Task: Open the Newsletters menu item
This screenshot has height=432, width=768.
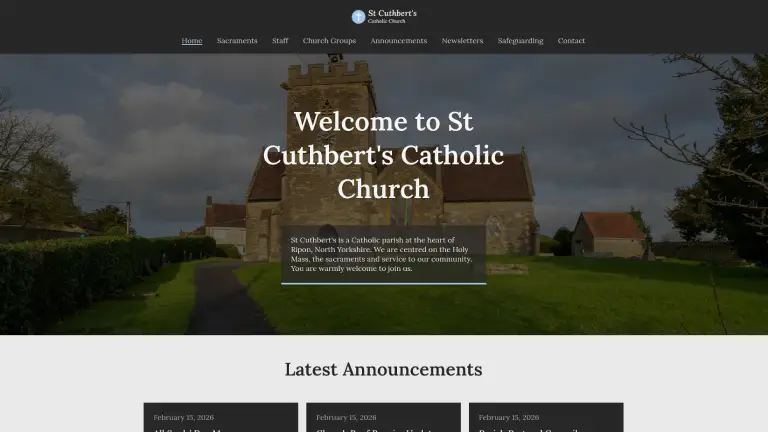Action: click(462, 41)
